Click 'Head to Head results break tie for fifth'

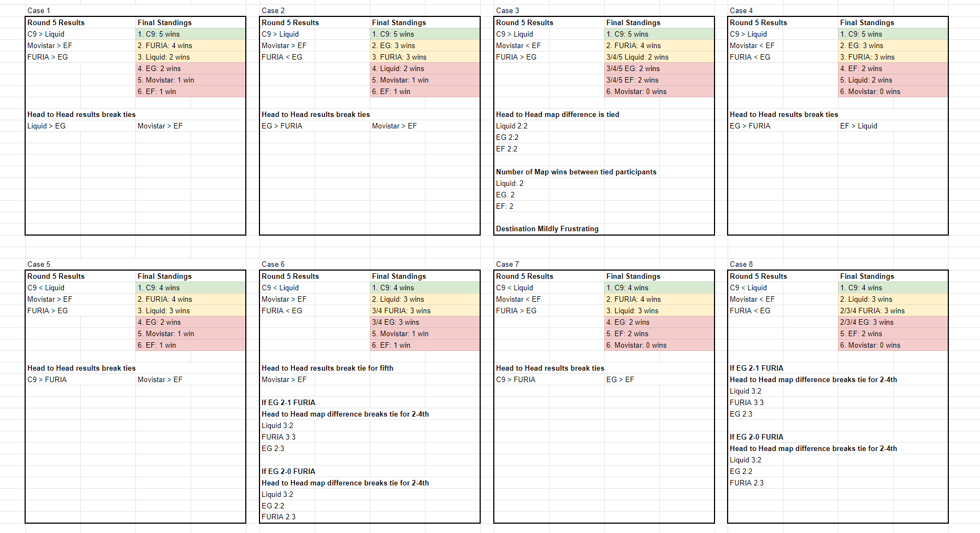tap(327, 368)
